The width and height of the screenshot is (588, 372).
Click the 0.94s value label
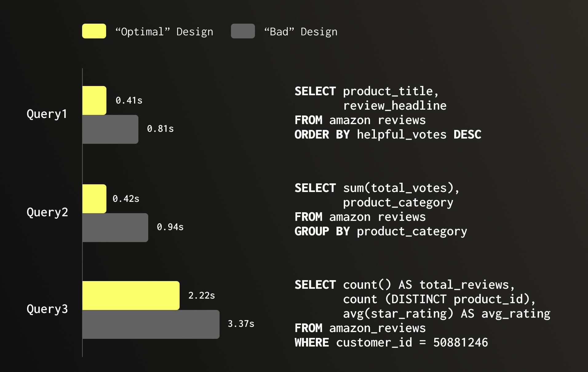[170, 227]
